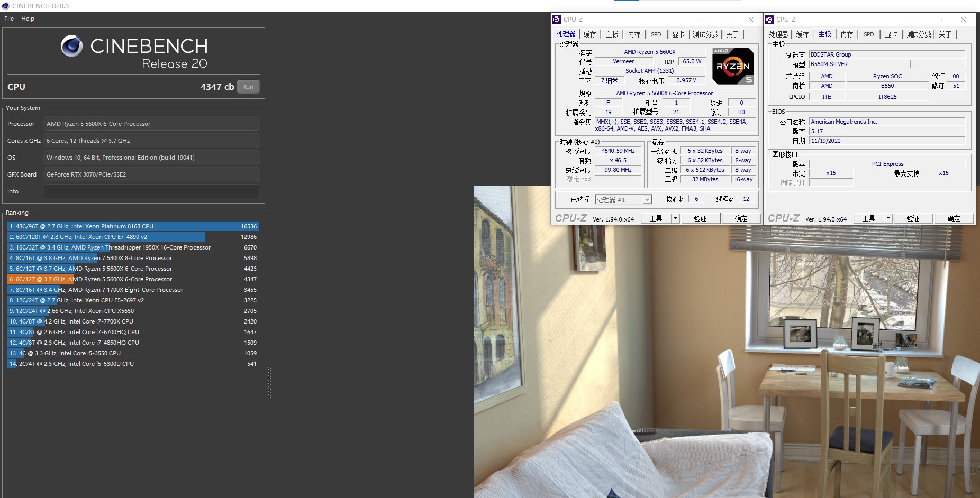
Task: Click the BIOS date 11/19/2020 field
Action: click(x=887, y=141)
